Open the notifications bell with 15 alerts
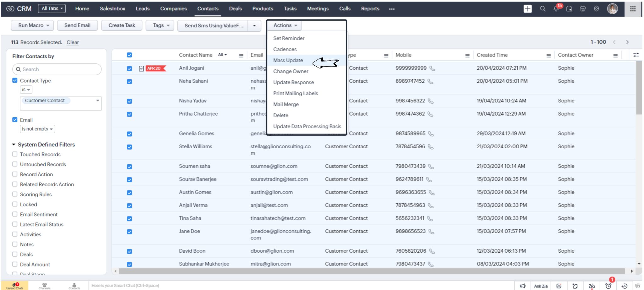644x290 pixels. [556, 9]
